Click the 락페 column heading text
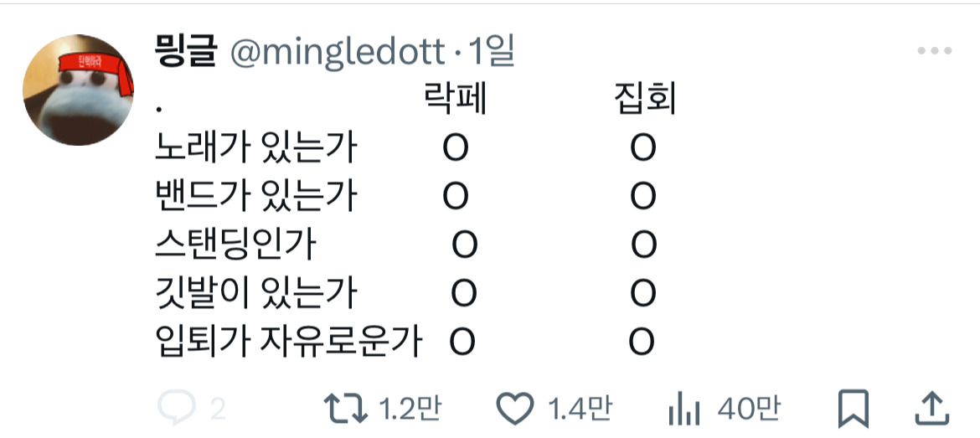This screenshot has width=980, height=438. pos(456,100)
